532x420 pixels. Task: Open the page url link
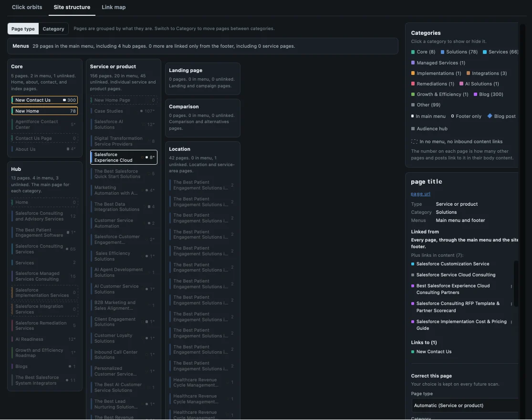(420, 194)
